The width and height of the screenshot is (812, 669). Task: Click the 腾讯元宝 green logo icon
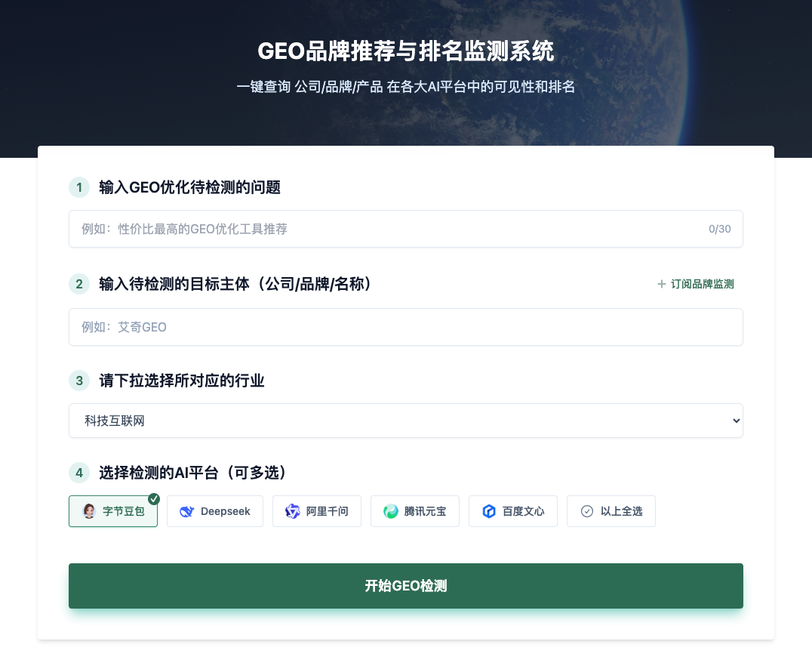(391, 511)
